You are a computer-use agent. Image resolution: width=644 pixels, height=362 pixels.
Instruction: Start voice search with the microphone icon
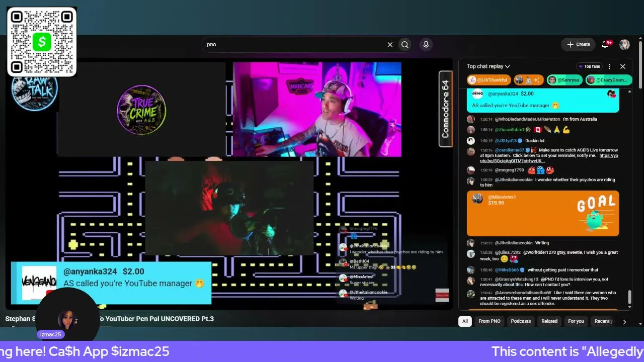point(426,45)
